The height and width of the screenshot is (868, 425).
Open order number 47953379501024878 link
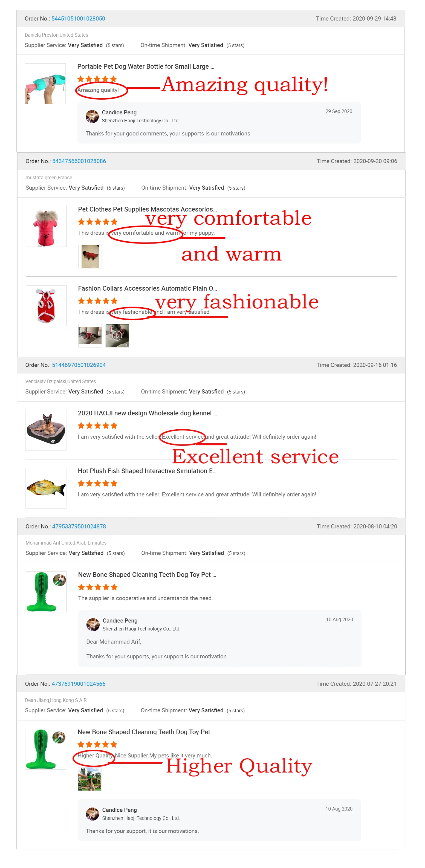pyautogui.click(x=79, y=526)
